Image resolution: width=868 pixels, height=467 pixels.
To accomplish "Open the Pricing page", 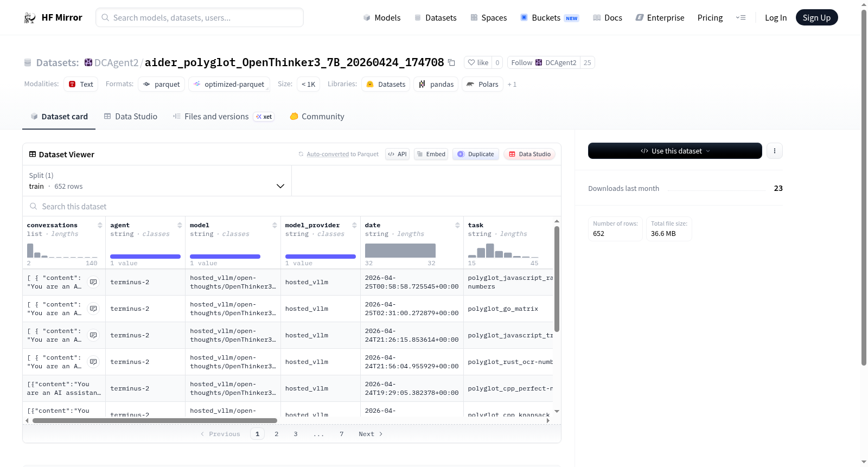I will [x=710, y=18].
